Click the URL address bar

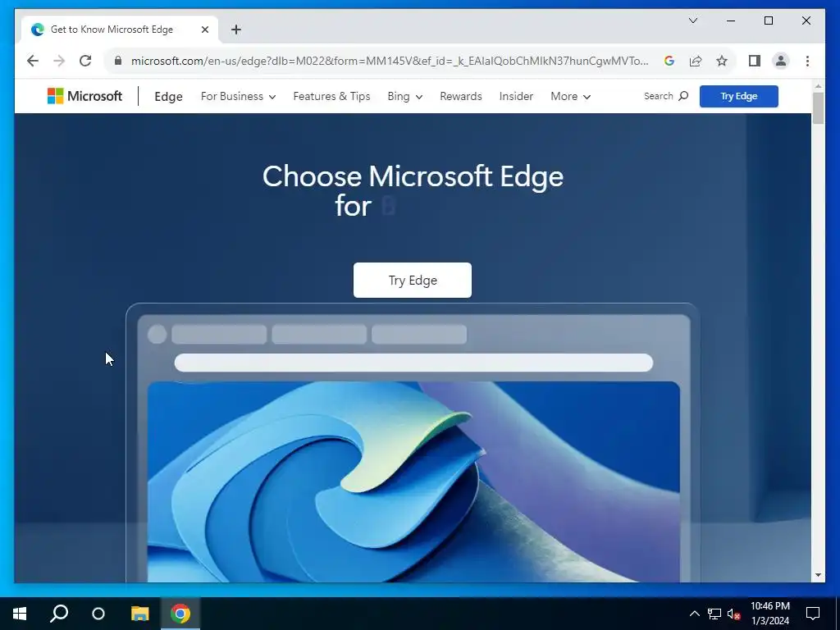point(390,61)
